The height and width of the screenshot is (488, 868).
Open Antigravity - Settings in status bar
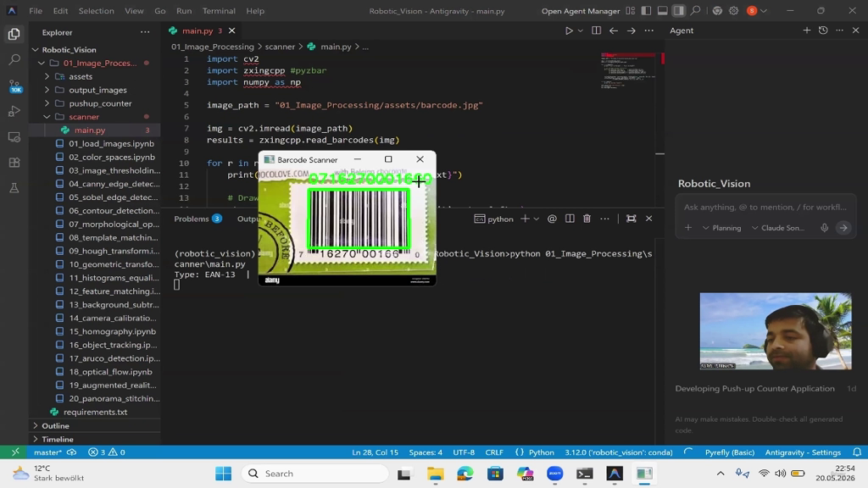click(803, 452)
